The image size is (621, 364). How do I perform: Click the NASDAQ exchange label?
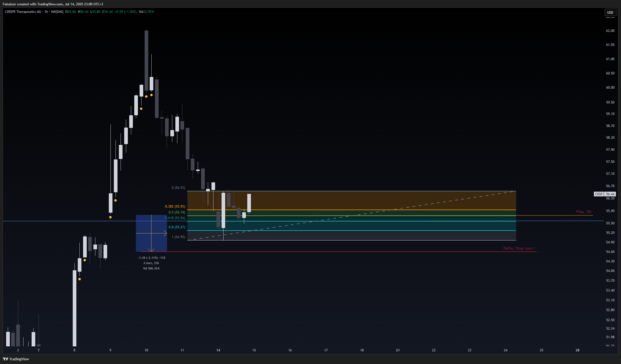click(x=57, y=12)
